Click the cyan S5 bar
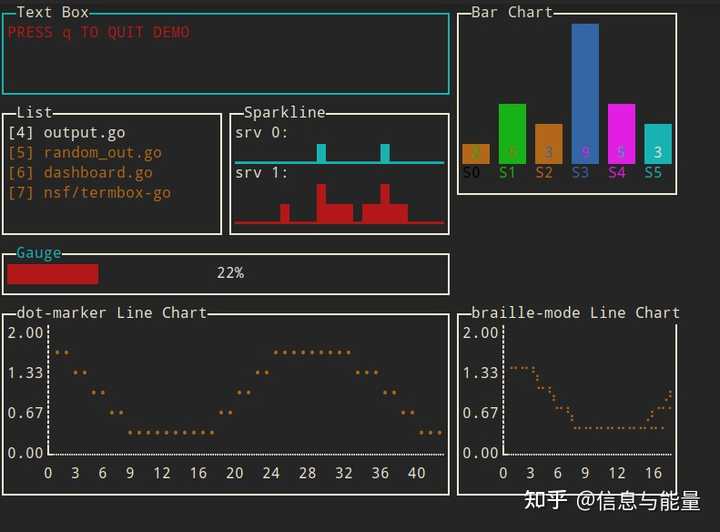This screenshot has height=532, width=720. tap(658, 144)
